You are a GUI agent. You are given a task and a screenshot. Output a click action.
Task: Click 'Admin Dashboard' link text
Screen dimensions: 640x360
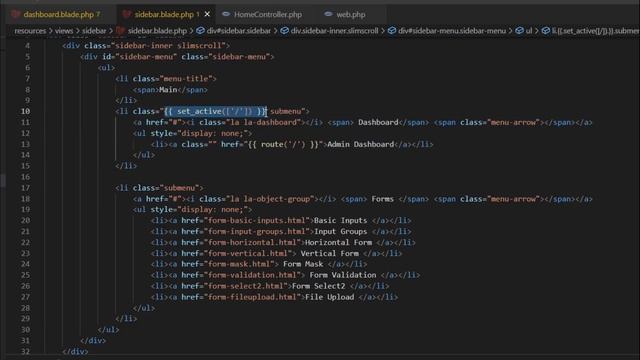click(x=360, y=144)
